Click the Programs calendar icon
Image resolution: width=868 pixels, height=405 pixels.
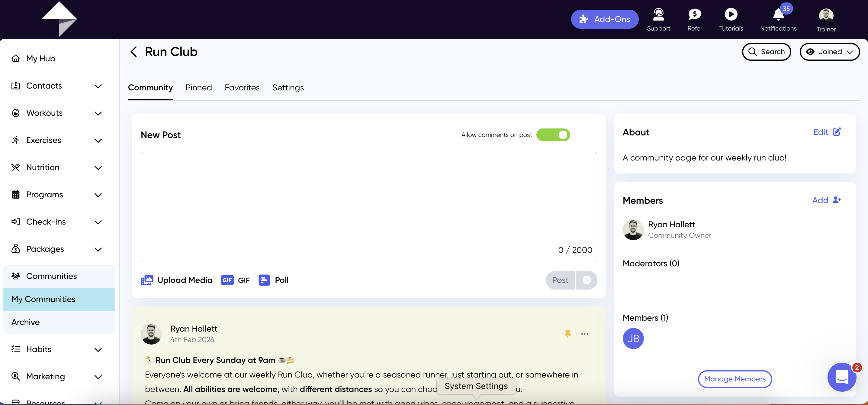[x=15, y=195]
